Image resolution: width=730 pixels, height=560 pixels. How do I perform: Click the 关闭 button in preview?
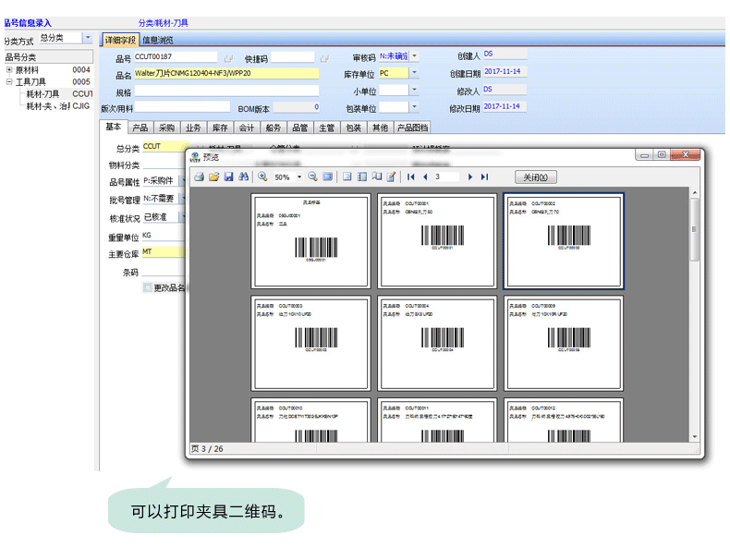536,177
